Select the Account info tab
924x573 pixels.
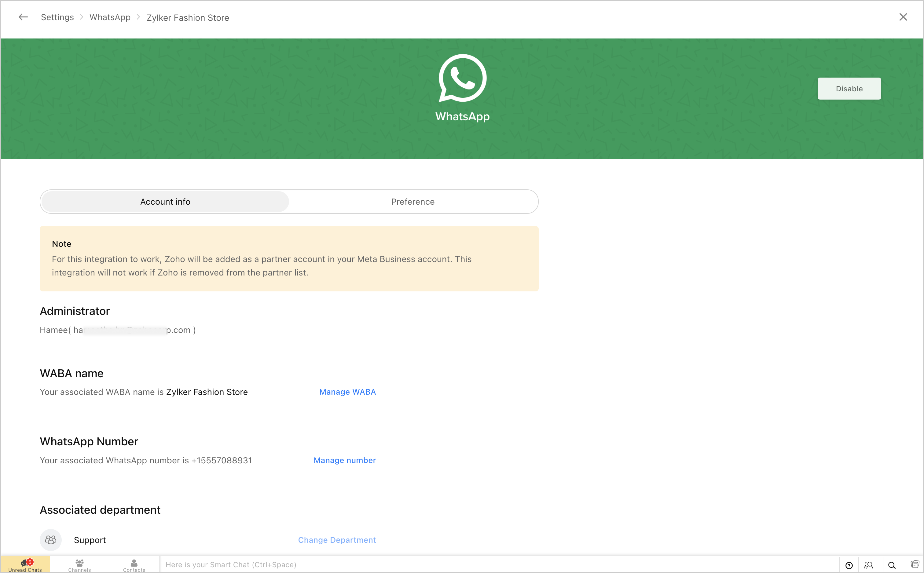pyautogui.click(x=165, y=202)
